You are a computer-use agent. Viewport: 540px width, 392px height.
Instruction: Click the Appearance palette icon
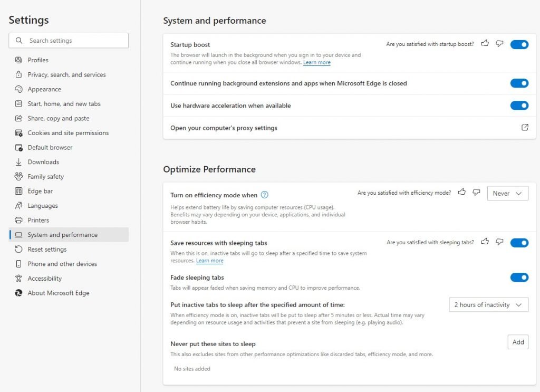(18, 89)
